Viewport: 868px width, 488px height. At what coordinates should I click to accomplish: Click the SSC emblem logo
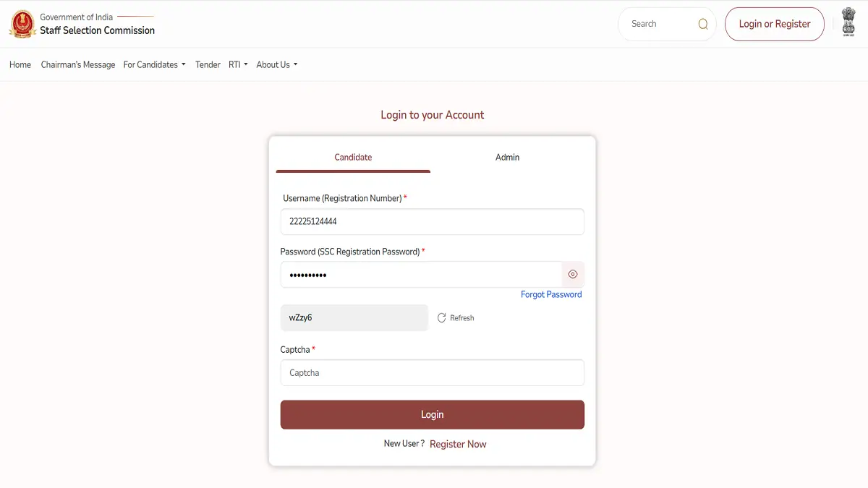pyautogui.click(x=22, y=23)
